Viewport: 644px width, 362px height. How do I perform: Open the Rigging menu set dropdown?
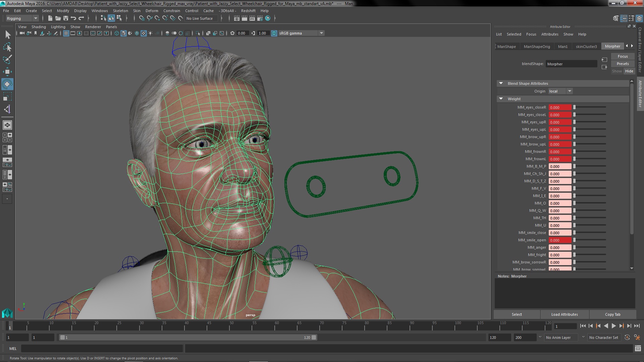22,18
